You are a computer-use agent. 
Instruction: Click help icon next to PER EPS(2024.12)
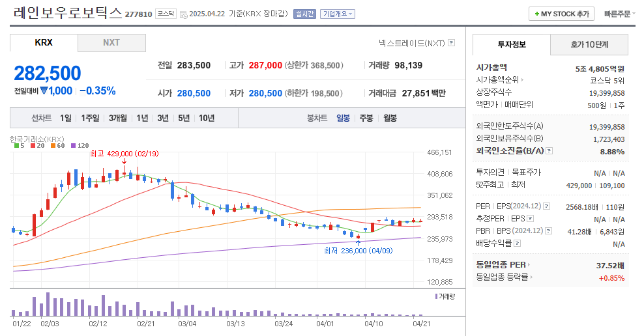tap(547, 206)
